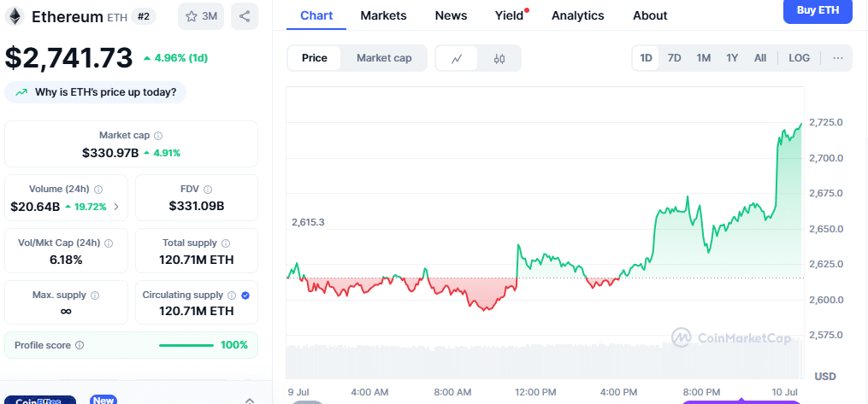Switch to the Analytics tab

(x=578, y=15)
